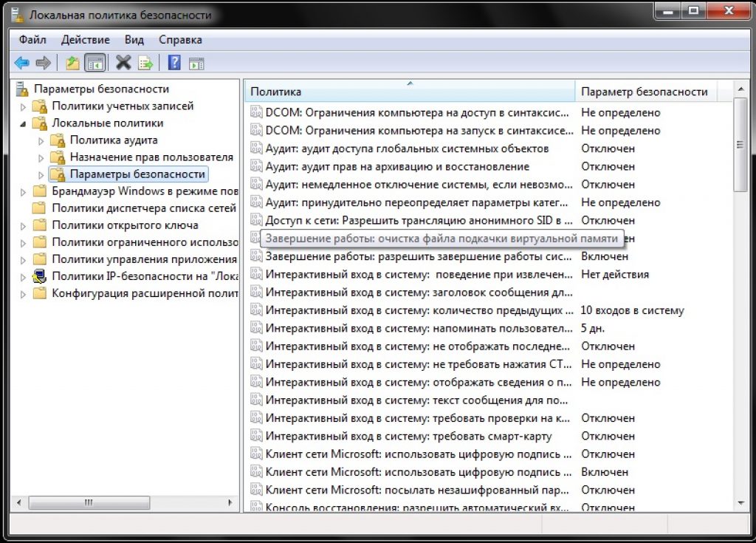Sort by the Параметр безопасности column header
756x543 pixels.
click(645, 91)
